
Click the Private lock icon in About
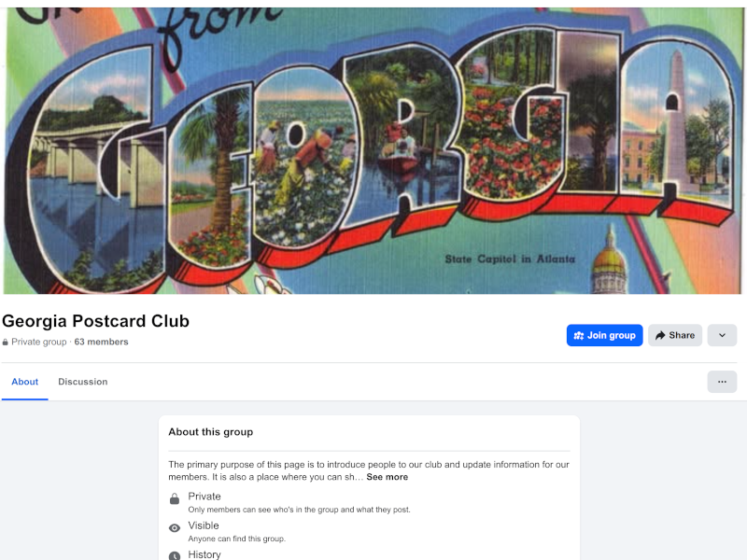coord(175,499)
